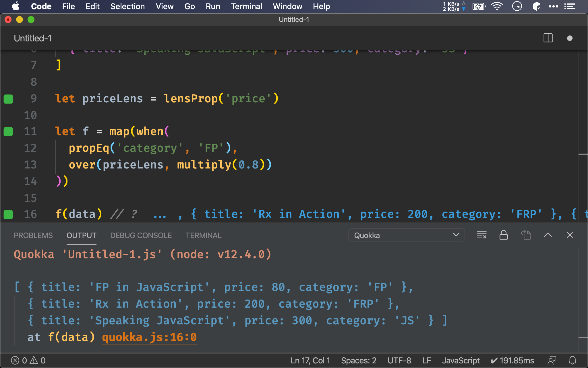The height and width of the screenshot is (368, 588).
Task: Click the battery charging icon
Action: 479,6
